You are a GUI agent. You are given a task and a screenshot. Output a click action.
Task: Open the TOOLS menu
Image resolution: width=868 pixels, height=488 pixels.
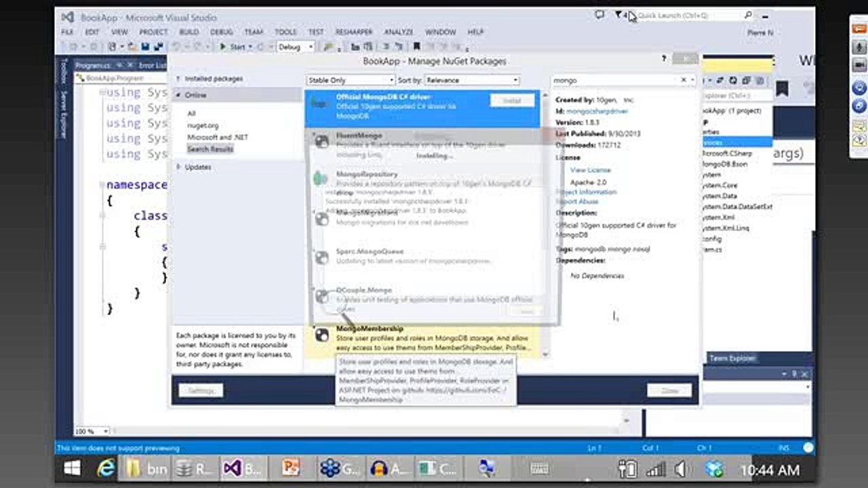[285, 32]
